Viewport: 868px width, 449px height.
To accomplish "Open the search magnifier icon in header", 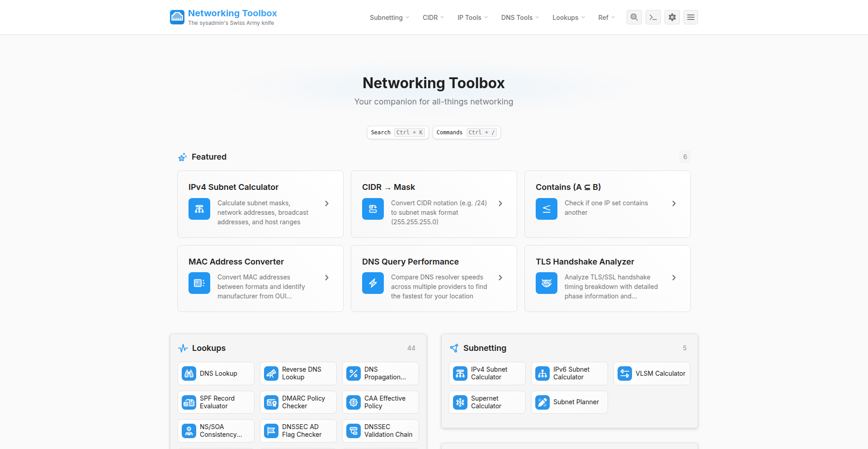I will [x=634, y=17].
